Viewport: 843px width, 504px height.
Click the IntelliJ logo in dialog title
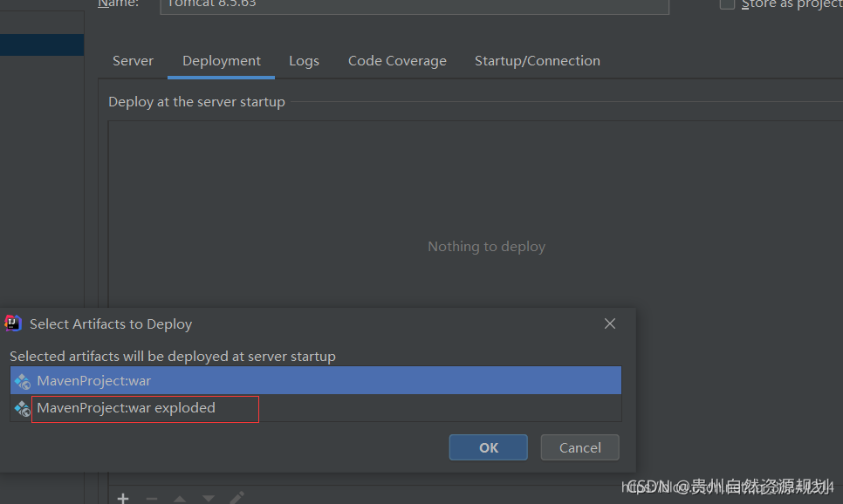point(13,324)
